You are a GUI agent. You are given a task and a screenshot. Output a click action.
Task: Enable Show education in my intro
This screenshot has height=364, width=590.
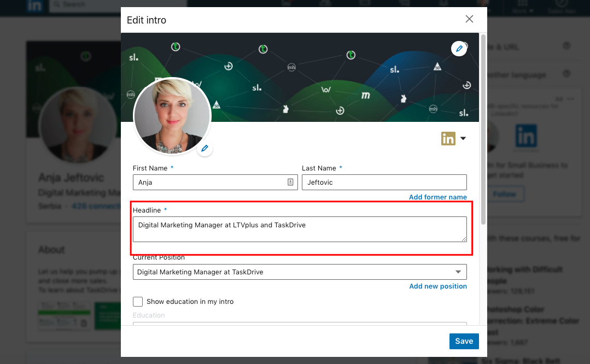[138, 302]
